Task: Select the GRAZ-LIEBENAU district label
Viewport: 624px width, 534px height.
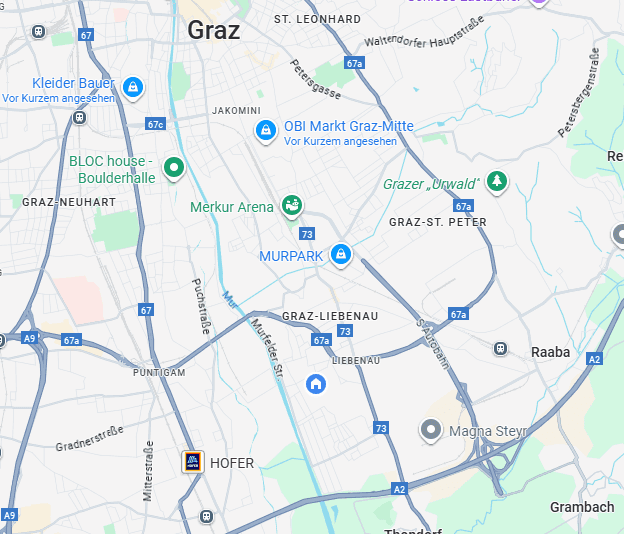Action: coord(330,316)
